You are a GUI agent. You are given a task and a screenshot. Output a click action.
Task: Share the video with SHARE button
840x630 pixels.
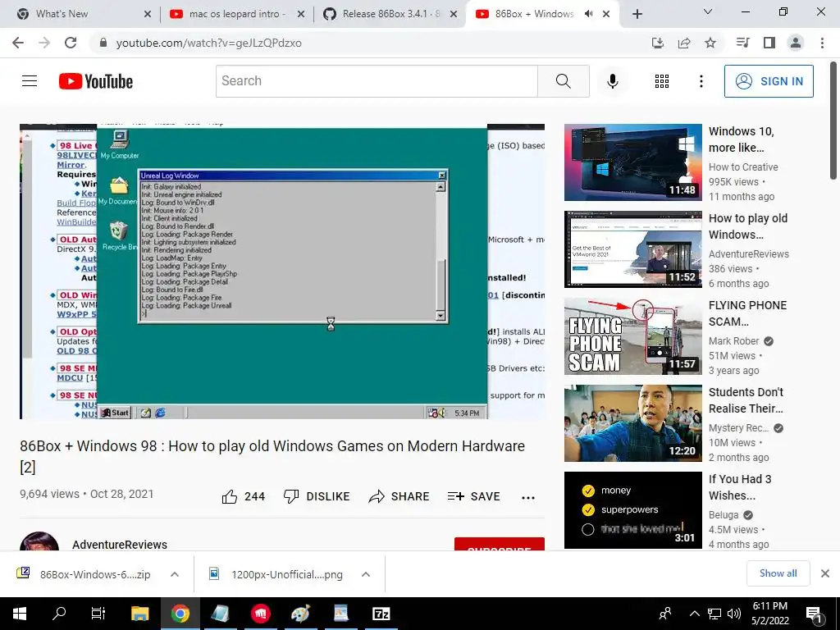coord(399,496)
